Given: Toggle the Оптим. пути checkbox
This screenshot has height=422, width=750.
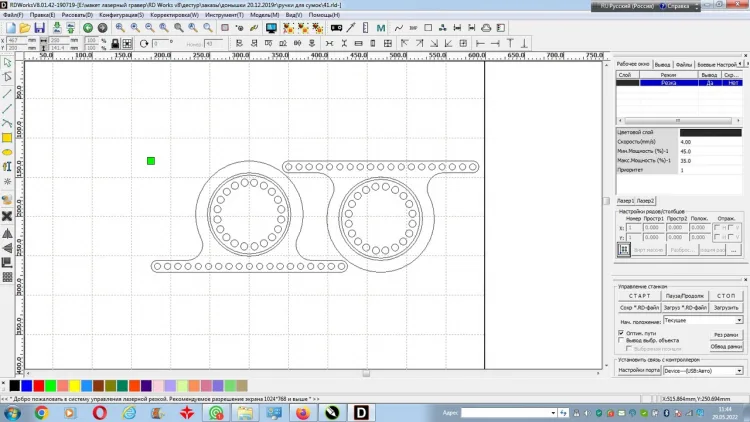Looking at the screenshot, I should [x=621, y=333].
